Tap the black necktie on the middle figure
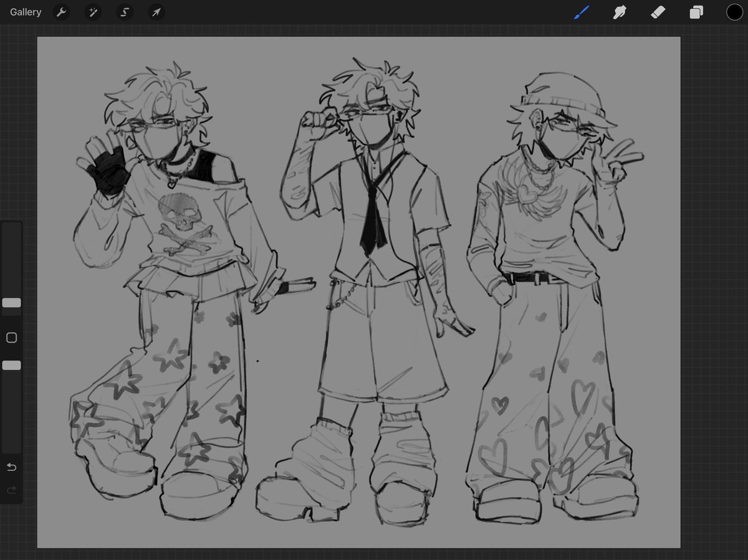 click(x=373, y=215)
